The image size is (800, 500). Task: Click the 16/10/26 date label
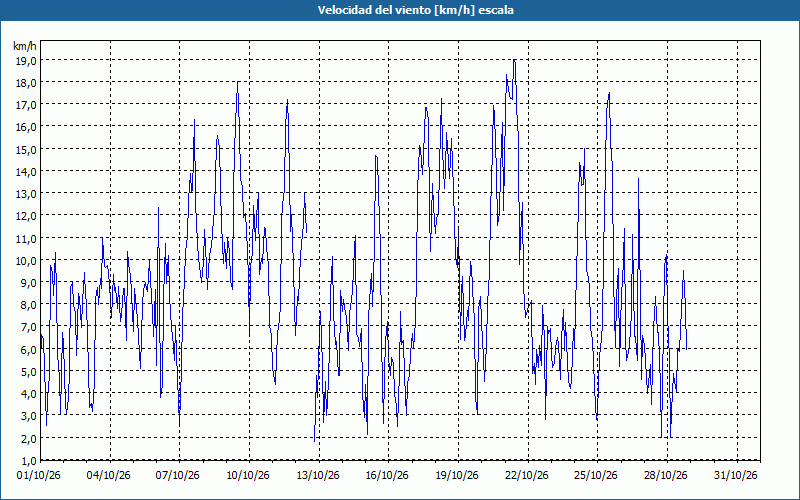pyautogui.click(x=387, y=476)
